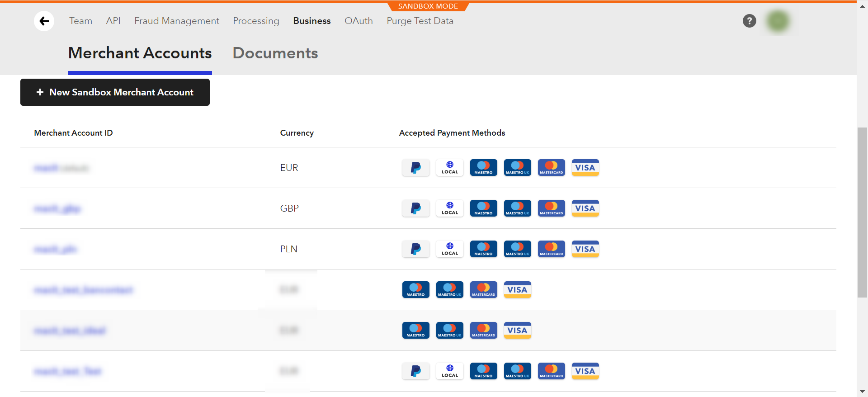Image resolution: width=868 pixels, height=397 pixels.
Task: Select the Local payment icon in GBP row
Action: coord(450,208)
